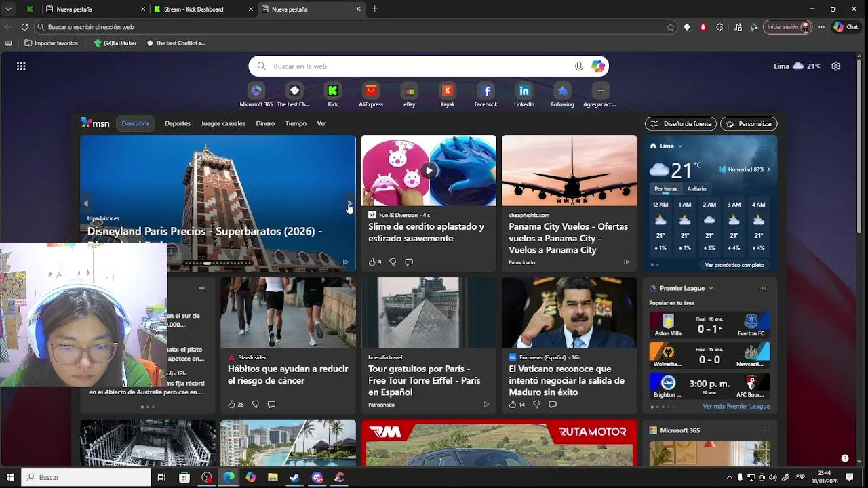Like the slime de cerdito article
The height and width of the screenshot is (488, 868).
coord(372,262)
